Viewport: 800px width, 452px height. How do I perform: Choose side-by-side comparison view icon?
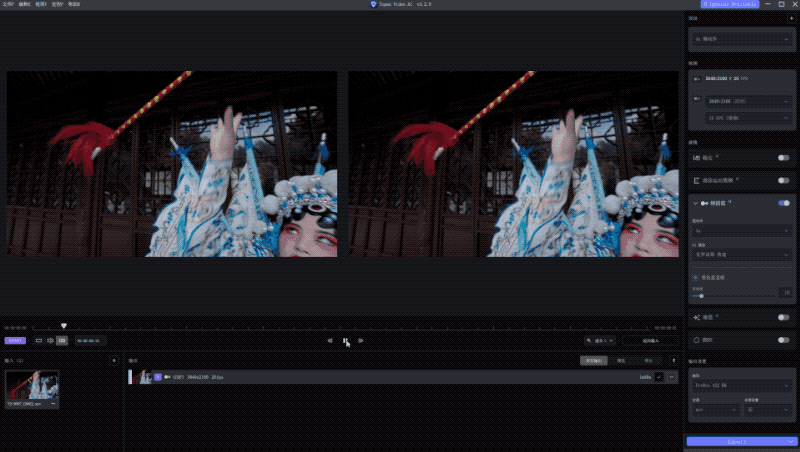pos(62,340)
